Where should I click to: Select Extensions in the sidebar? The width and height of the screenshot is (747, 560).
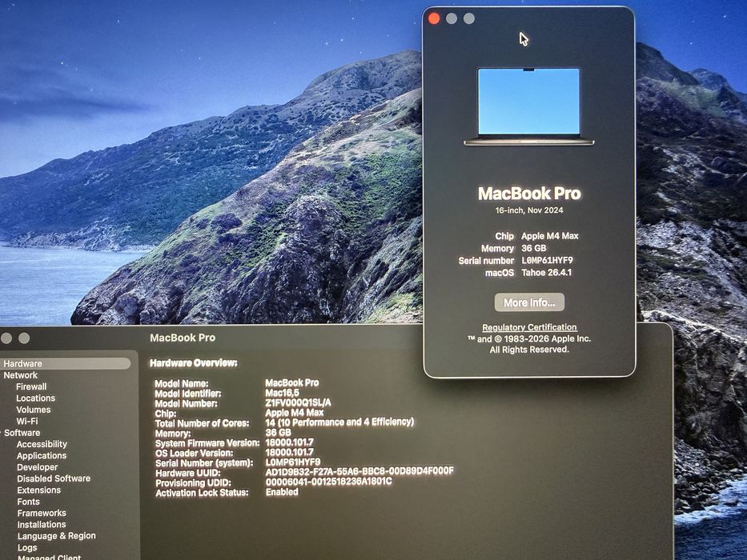pos(39,490)
